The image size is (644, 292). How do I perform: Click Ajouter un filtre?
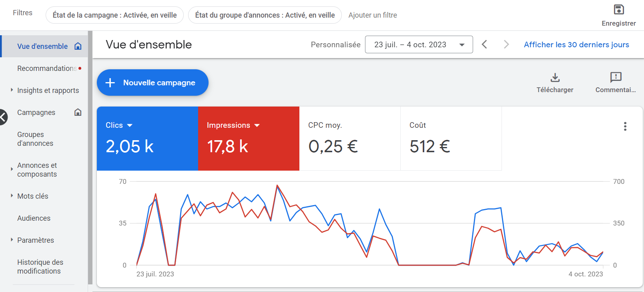coord(373,15)
